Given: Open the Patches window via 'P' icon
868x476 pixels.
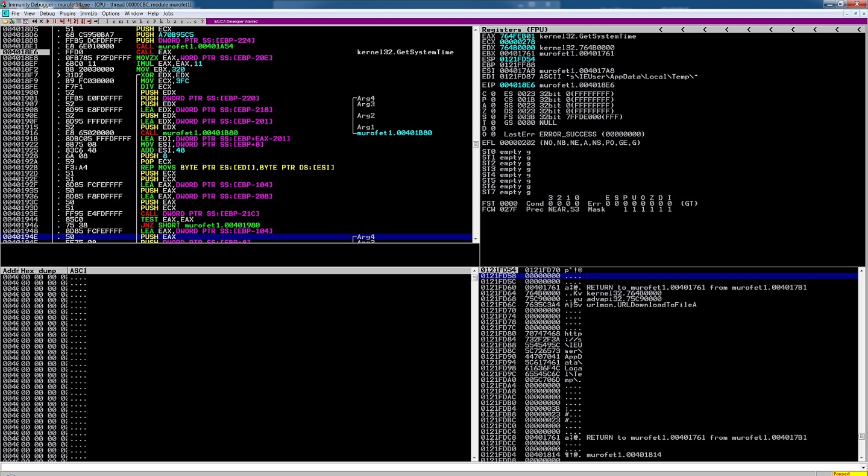Looking at the screenshot, I should pos(155,21).
